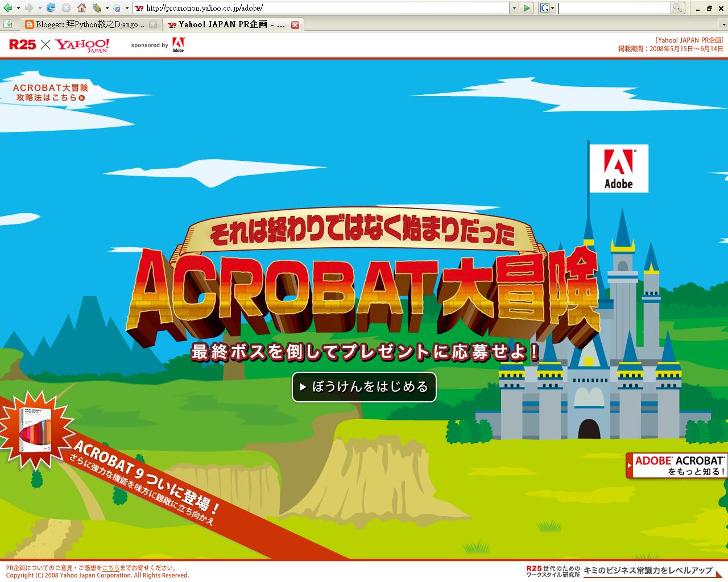This screenshot has width=728, height=582.
Task: Open the ACROBAT大冒険 攻略法はこちら link
Action: (x=50, y=93)
